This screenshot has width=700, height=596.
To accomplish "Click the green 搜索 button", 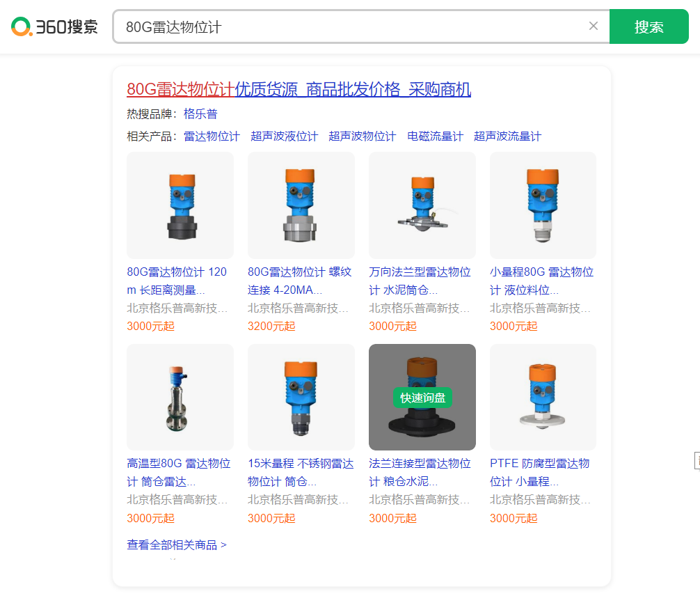I will (649, 27).
